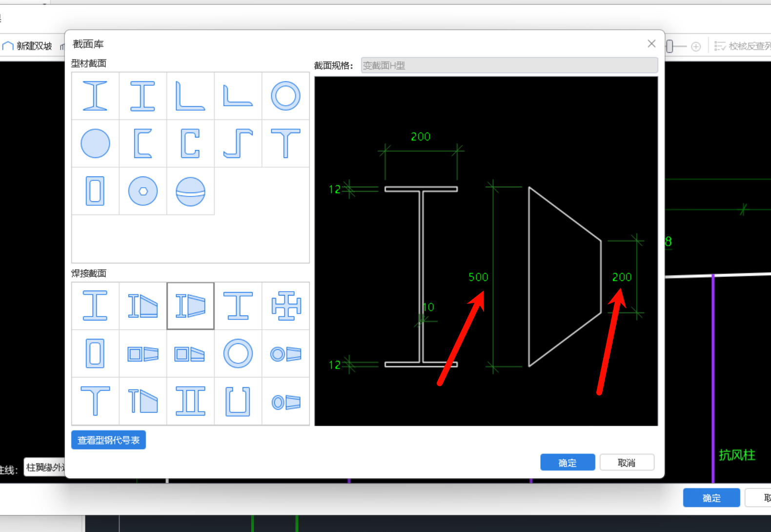
Task: Select tapered box section with symmetric taper
Action: (x=142, y=354)
